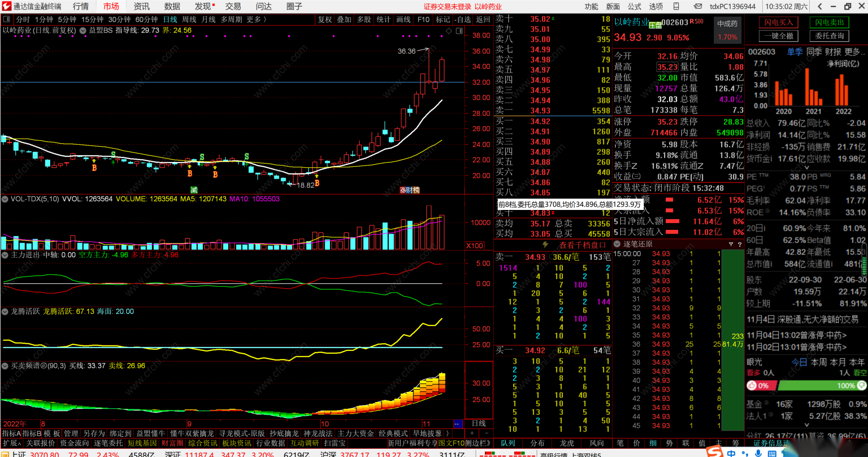This screenshot has width=868, height=457.
Task: Click the thumbs-down 看空 vote icon
Action: [861, 386]
